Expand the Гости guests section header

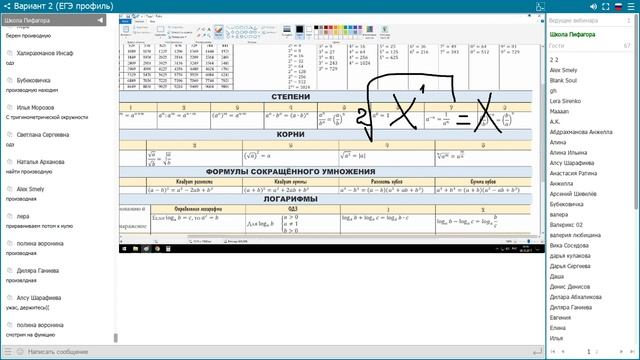point(590,46)
